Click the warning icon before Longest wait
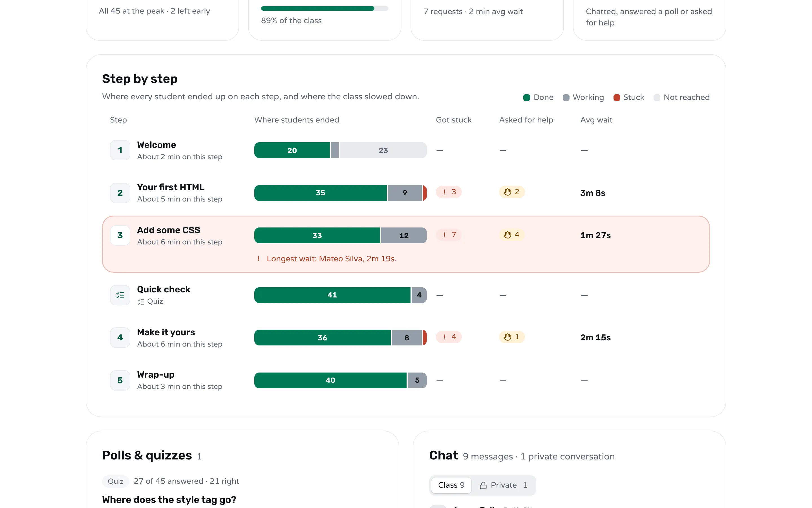 [x=258, y=259]
